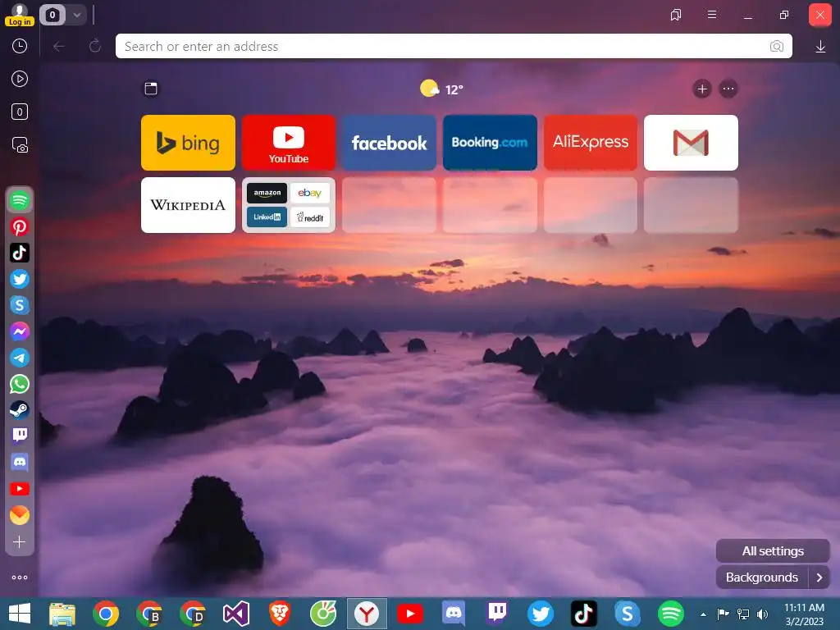This screenshot has height=630, width=840.
Task: Open TikTok in the browser sidebar
Action: (20, 253)
